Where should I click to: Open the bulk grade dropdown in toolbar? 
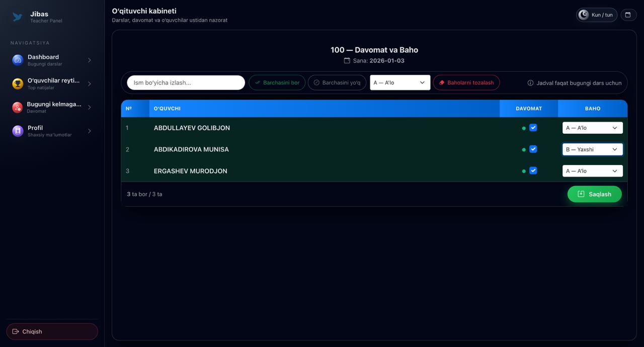400,82
